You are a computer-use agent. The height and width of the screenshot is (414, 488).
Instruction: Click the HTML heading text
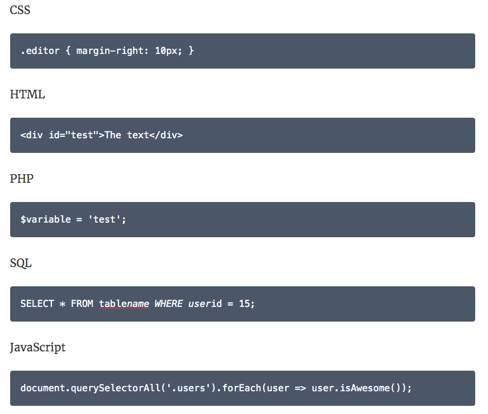27,94
